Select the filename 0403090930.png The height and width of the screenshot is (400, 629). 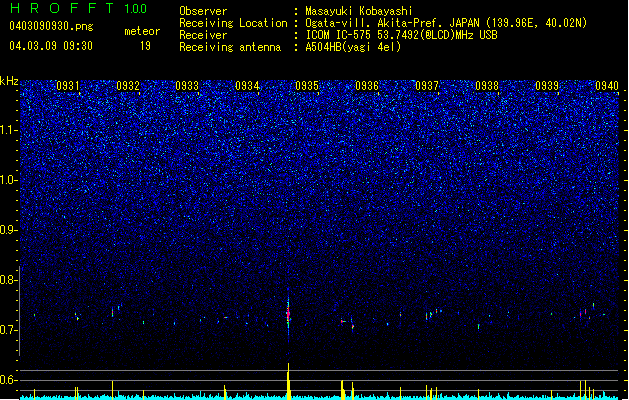pyautogui.click(x=51, y=26)
